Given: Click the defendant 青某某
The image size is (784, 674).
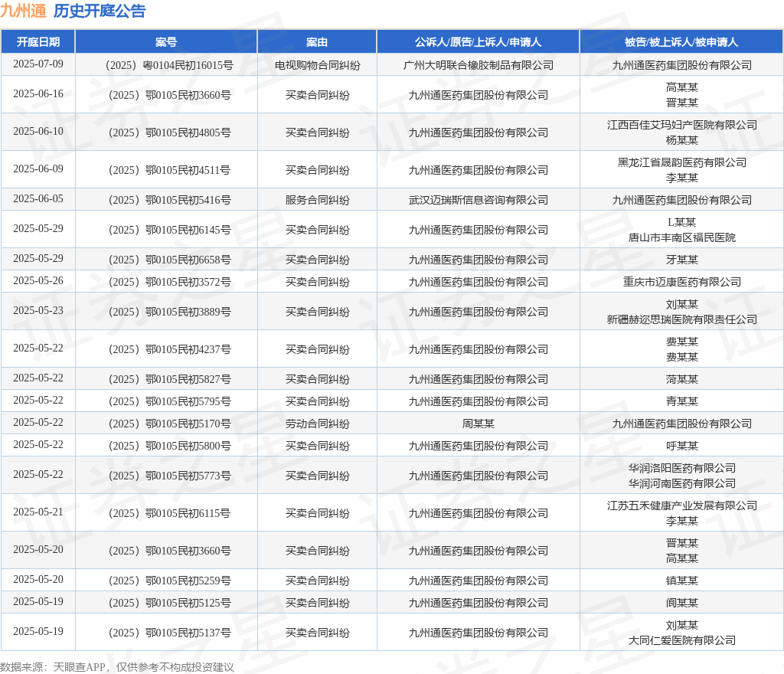Looking at the screenshot, I should point(682,401).
